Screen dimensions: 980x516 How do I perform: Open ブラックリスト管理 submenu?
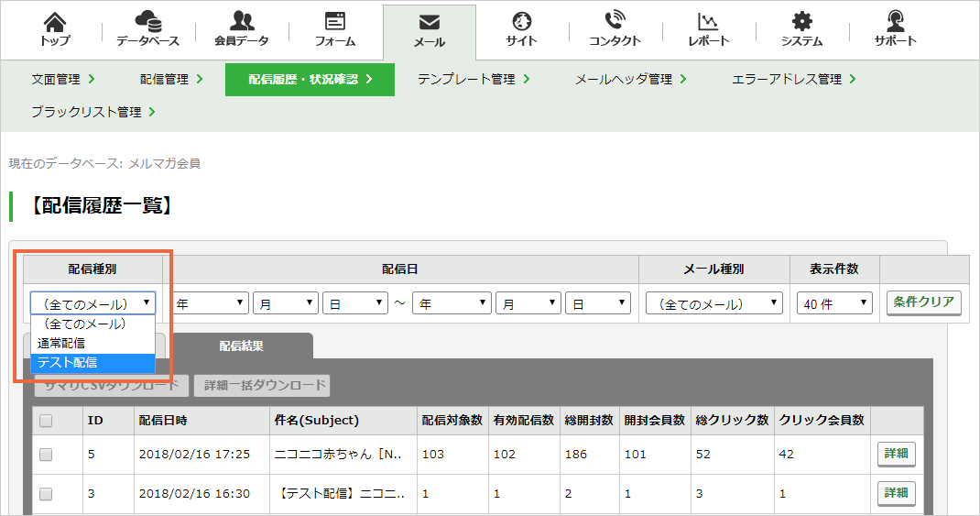93,112
